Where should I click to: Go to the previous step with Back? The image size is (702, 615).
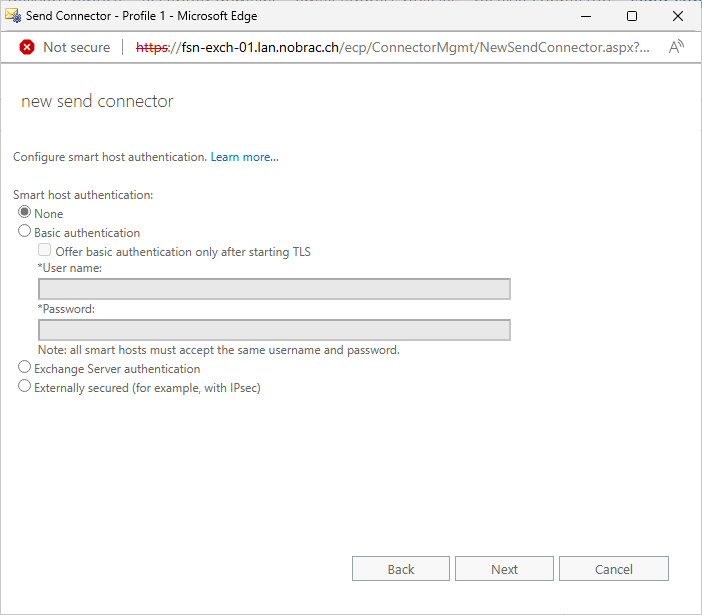pos(401,569)
